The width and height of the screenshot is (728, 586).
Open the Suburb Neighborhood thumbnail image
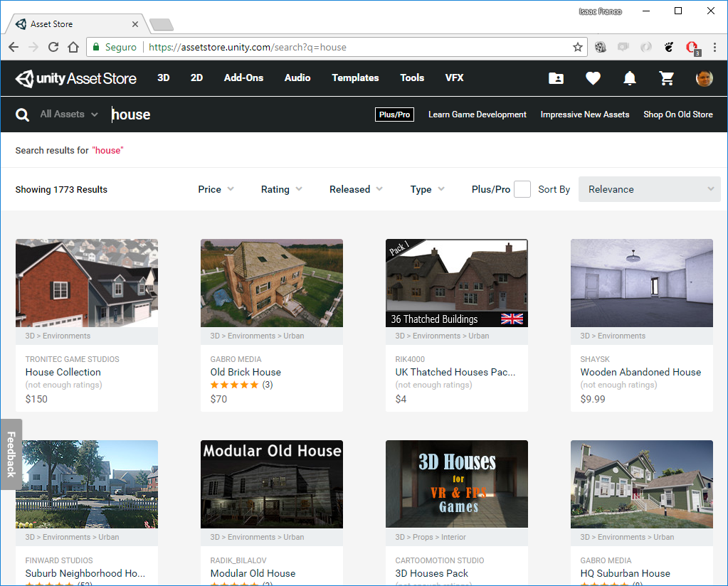(x=87, y=484)
